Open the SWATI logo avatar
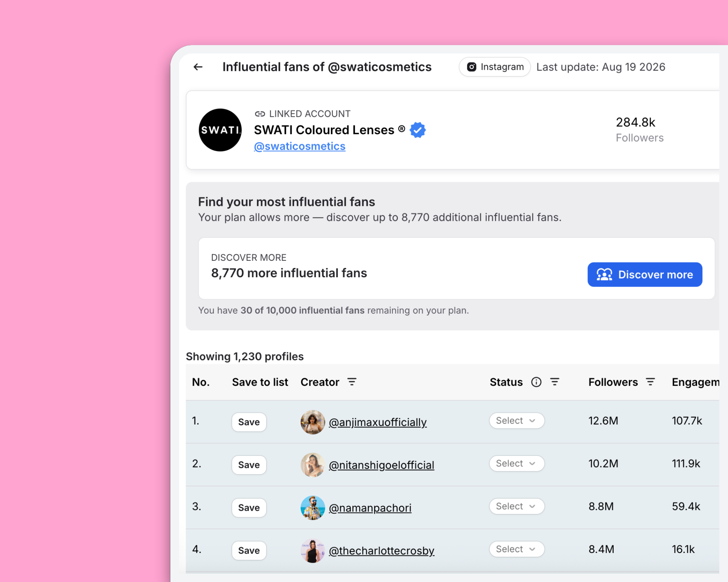This screenshot has width=728, height=582. click(x=220, y=130)
